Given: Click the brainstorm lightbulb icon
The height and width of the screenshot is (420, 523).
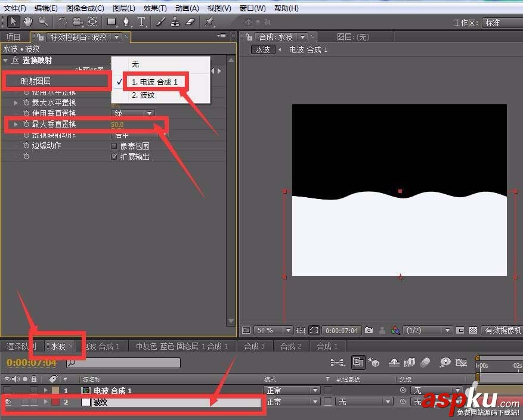Looking at the screenshot, I should pos(445,362).
